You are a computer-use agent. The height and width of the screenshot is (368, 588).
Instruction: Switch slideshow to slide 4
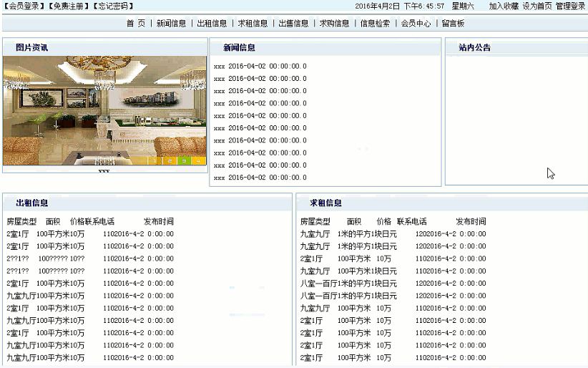click(x=198, y=161)
